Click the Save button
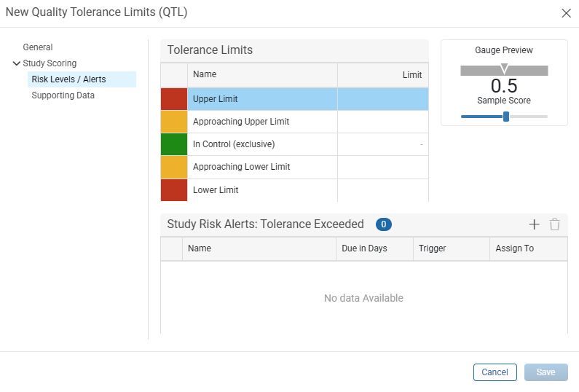 click(x=545, y=372)
